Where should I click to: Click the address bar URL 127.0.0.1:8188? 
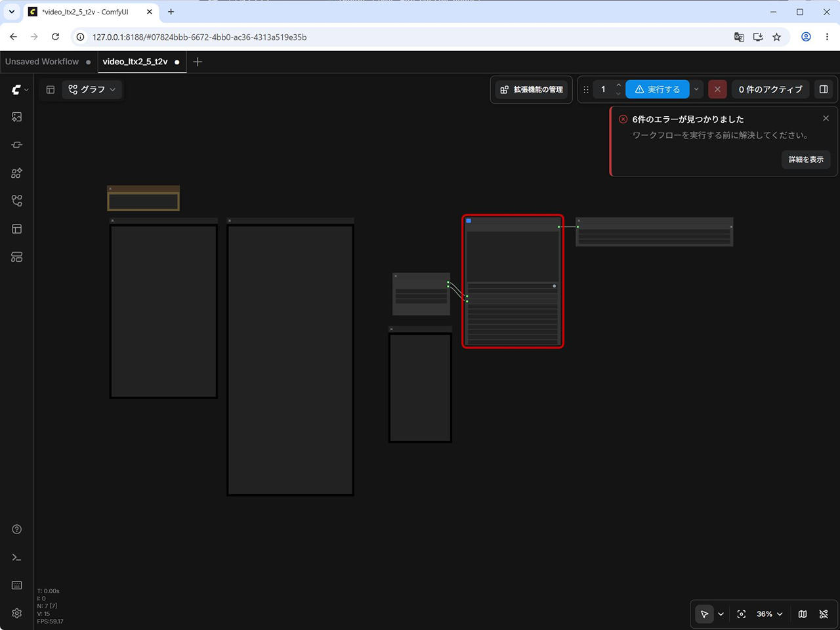[199, 37]
